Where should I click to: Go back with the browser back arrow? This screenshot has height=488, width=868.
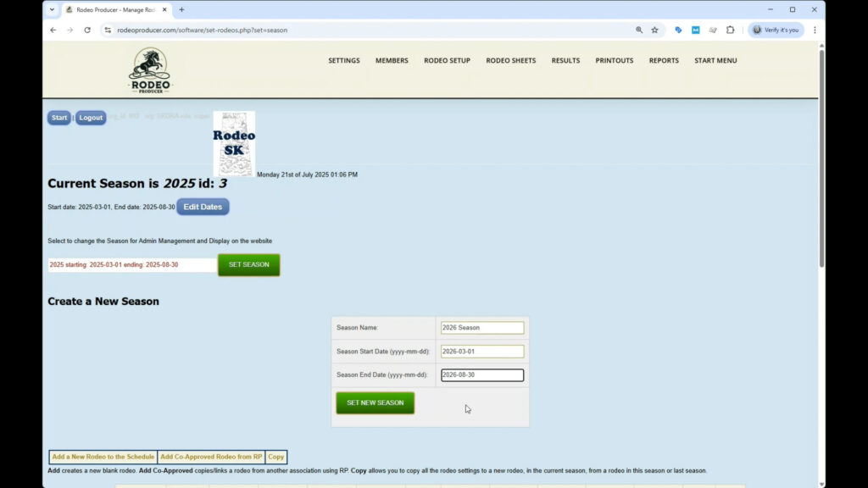pos(53,30)
